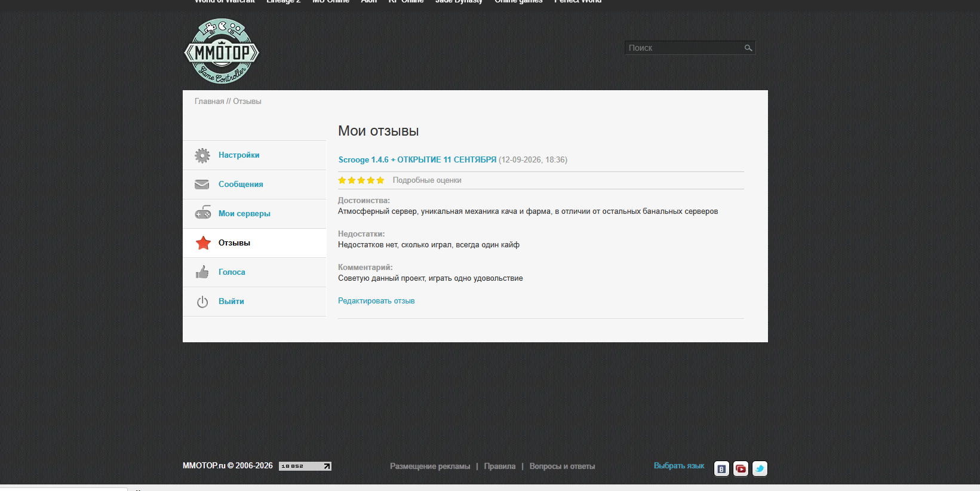Click the thumbs-up icon beside Голоса
Viewport: 980px width, 491px height.
point(202,272)
